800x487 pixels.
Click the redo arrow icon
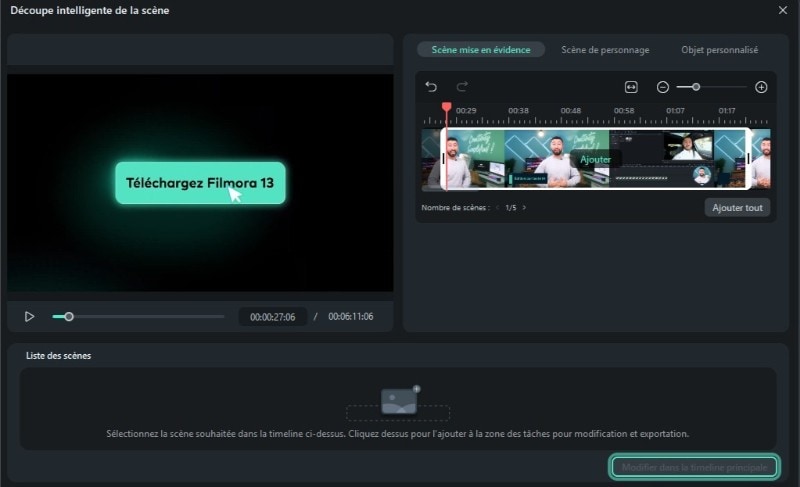pyautogui.click(x=462, y=87)
